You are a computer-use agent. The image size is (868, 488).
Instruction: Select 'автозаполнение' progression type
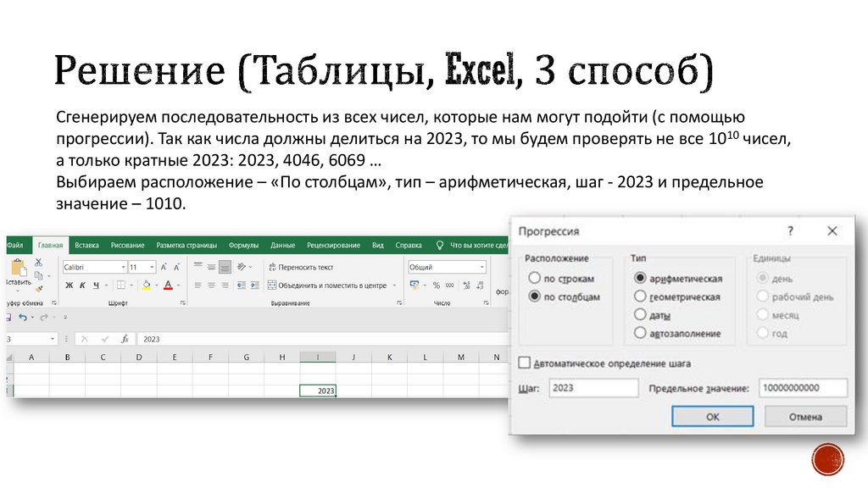(640, 332)
